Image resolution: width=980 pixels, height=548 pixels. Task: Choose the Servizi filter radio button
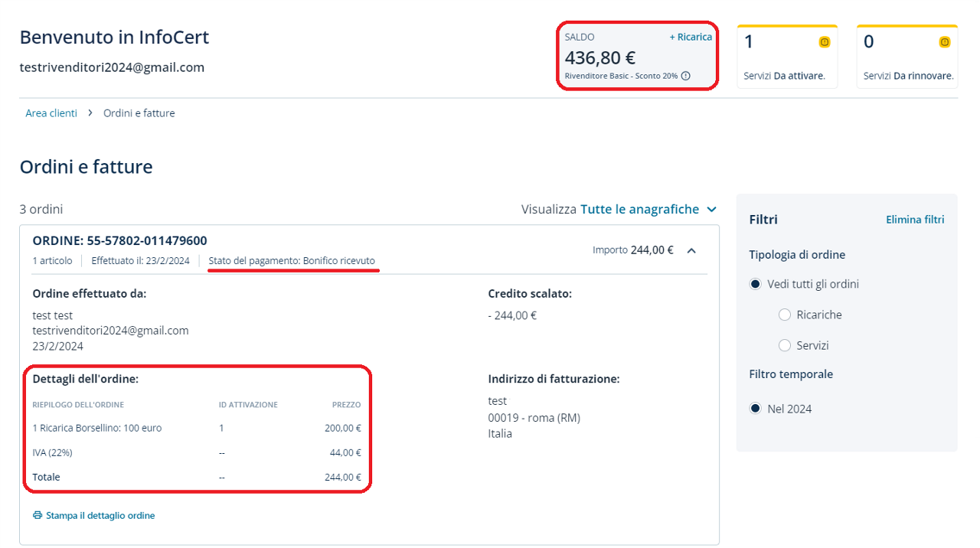[784, 345]
